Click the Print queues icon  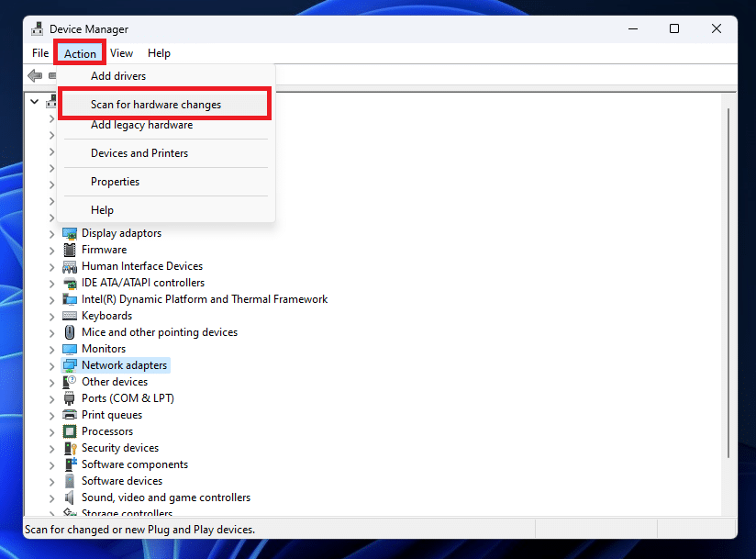[70, 414]
